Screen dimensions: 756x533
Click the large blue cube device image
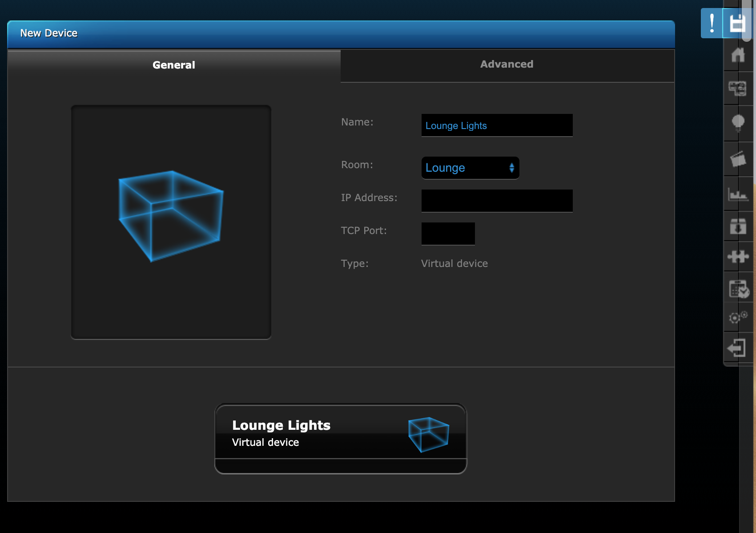tap(171, 216)
